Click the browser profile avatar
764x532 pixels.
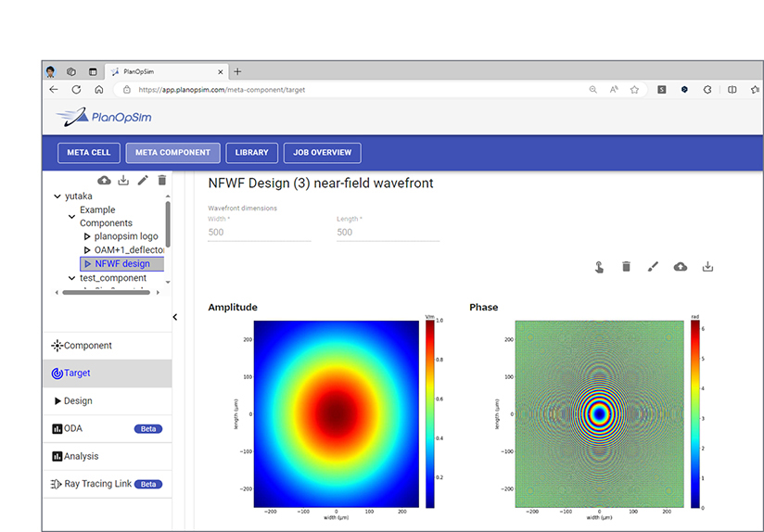click(51, 71)
